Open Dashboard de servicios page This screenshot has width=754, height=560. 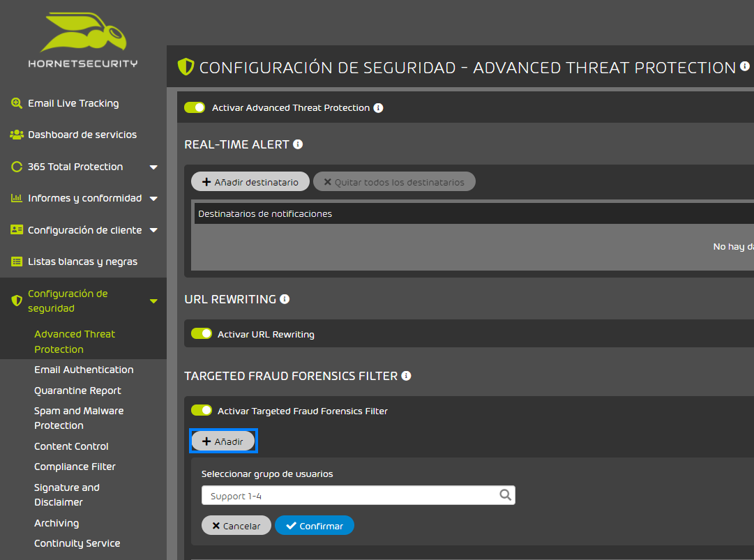(x=82, y=135)
